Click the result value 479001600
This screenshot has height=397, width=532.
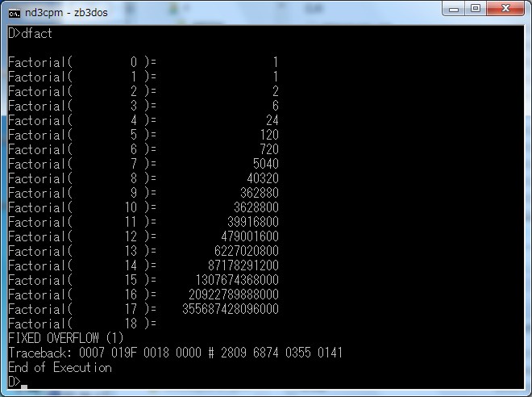point(250,236)
